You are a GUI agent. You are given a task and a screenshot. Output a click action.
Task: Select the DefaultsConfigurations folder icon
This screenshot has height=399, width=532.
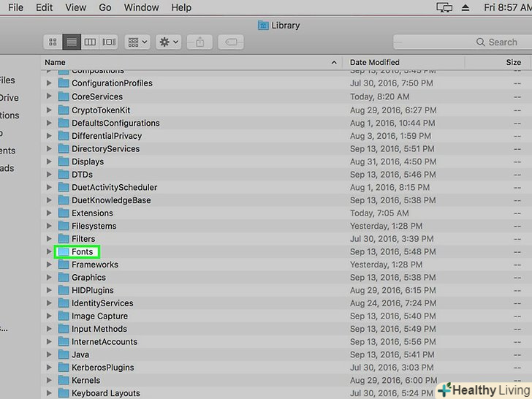tap(64, 123)
